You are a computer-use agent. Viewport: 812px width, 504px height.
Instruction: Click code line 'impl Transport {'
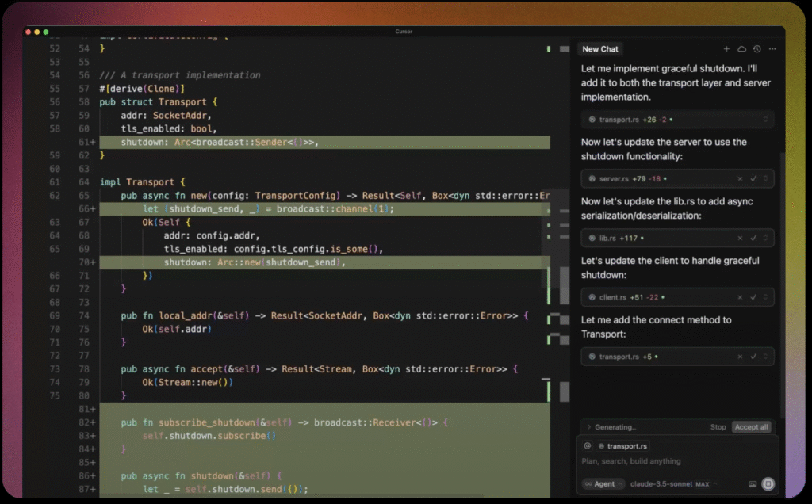click(143, 182)
